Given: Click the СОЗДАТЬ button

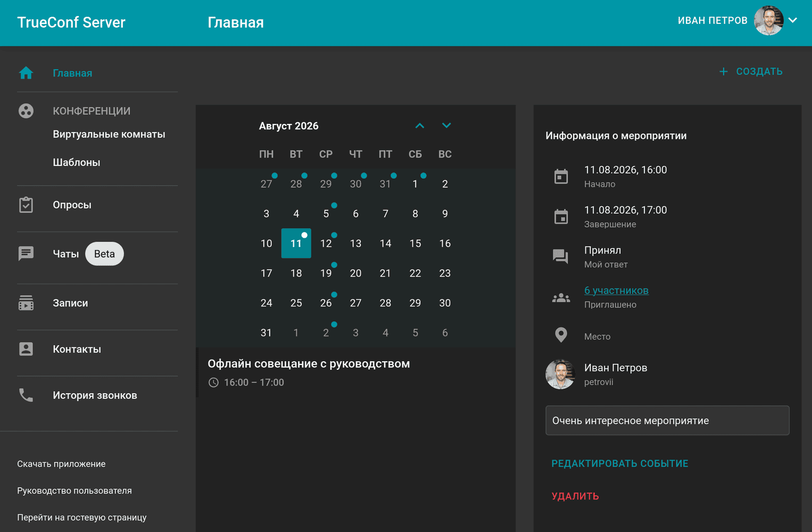Looking at the screenshot, I should 751,71.
